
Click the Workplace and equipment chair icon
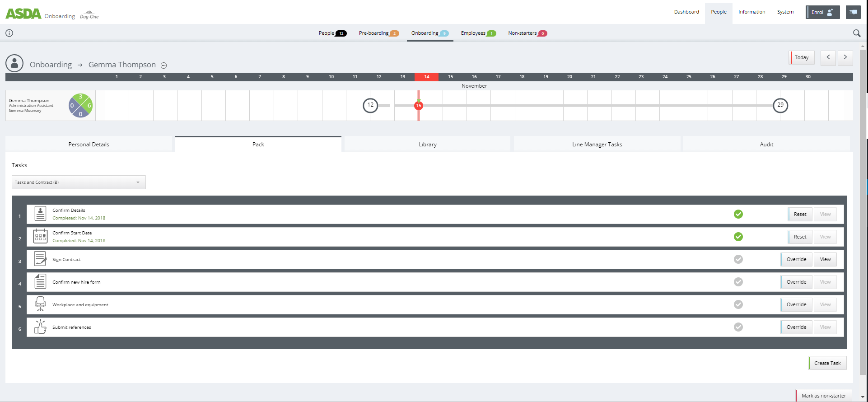(x=40, y=304)
